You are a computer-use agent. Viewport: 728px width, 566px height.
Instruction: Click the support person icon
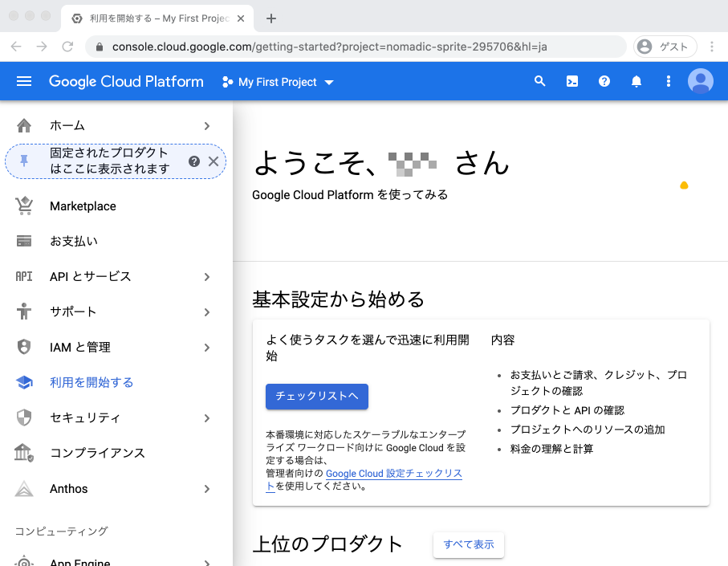(x=24, y=311)
